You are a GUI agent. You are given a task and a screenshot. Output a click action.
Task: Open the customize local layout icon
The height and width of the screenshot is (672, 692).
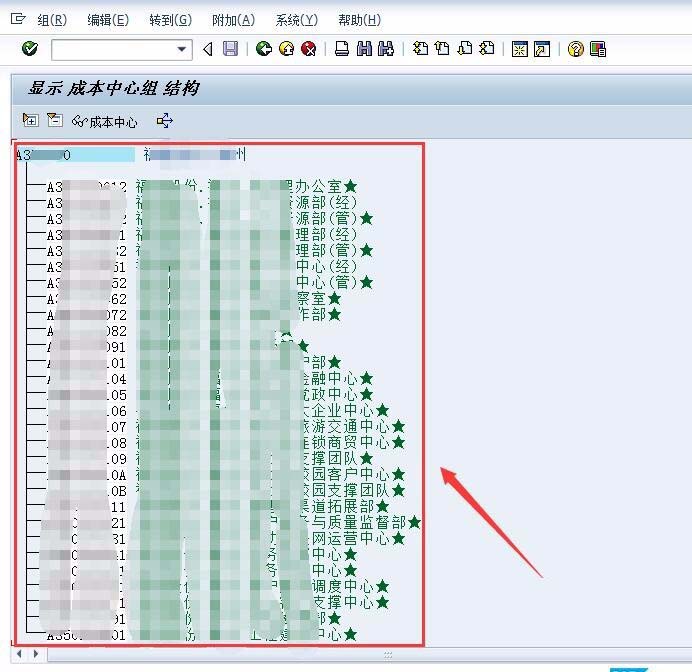click(598, 49)
